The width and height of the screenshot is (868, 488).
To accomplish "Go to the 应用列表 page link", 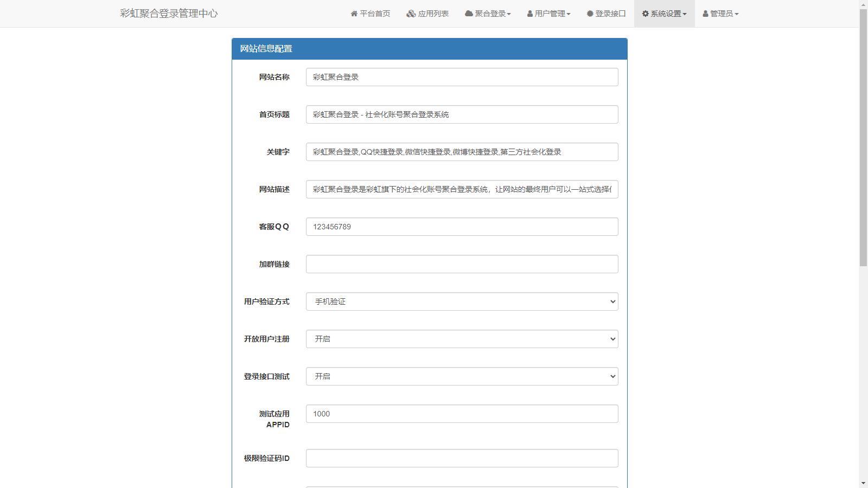I will point(433,14).
